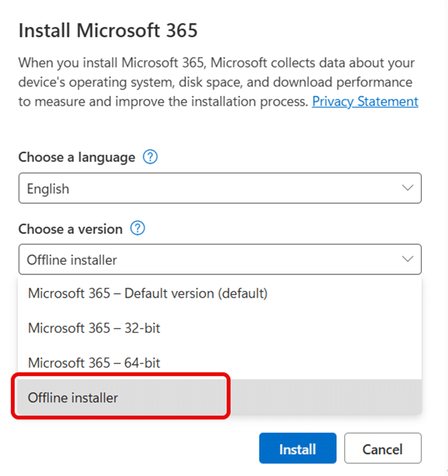The width and height of the screenshot is (448, 476).
Task: Click the "Choose a version" label
Action: tap(71, 229)
